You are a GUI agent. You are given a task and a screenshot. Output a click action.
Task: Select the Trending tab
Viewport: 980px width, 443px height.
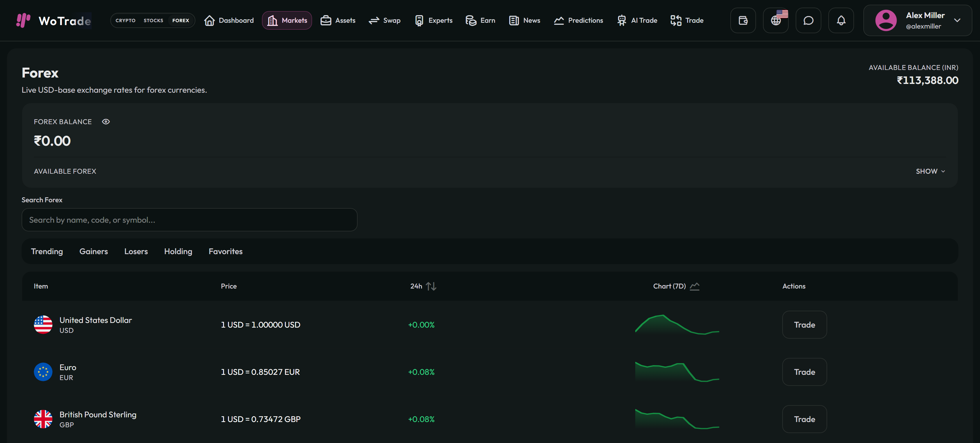tap(47, 251)
